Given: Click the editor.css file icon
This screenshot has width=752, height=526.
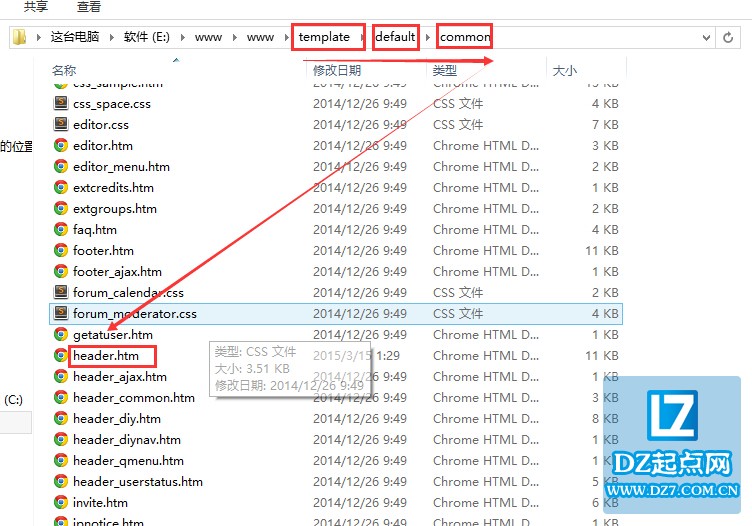Looking at the screenshot, I should [61, 125].
